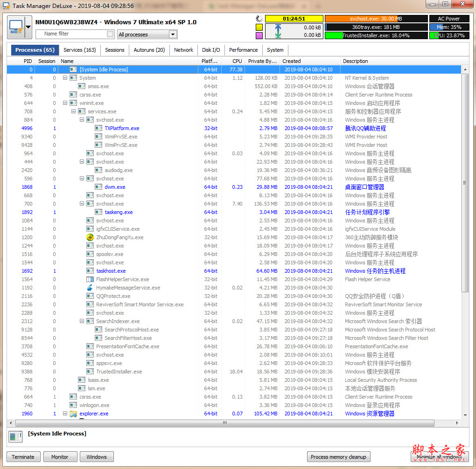Click the details pane process icon
The height and width of the screenshot is (469, 476).
click(x=15, y=436)
